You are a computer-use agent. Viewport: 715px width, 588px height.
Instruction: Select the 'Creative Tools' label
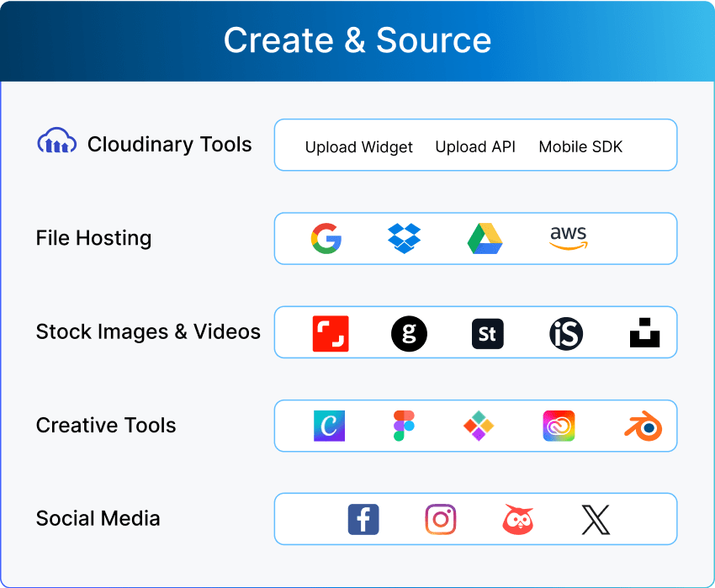coord(106,425)
